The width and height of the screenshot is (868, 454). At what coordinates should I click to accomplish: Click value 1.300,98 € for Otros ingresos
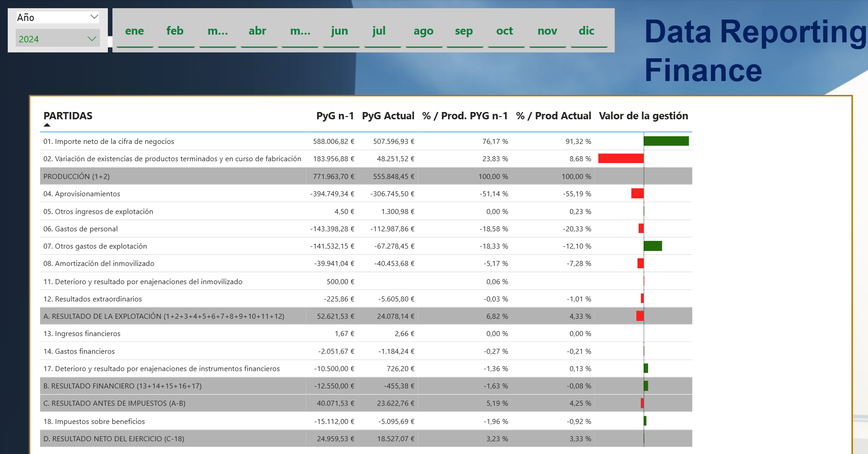pyautogui.click(x=398, y=211)
